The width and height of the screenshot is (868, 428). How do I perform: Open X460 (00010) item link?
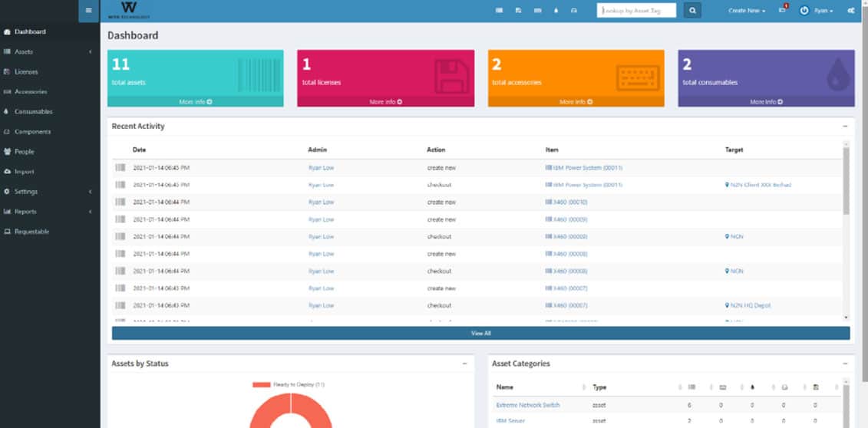click(x=566, y=202)
